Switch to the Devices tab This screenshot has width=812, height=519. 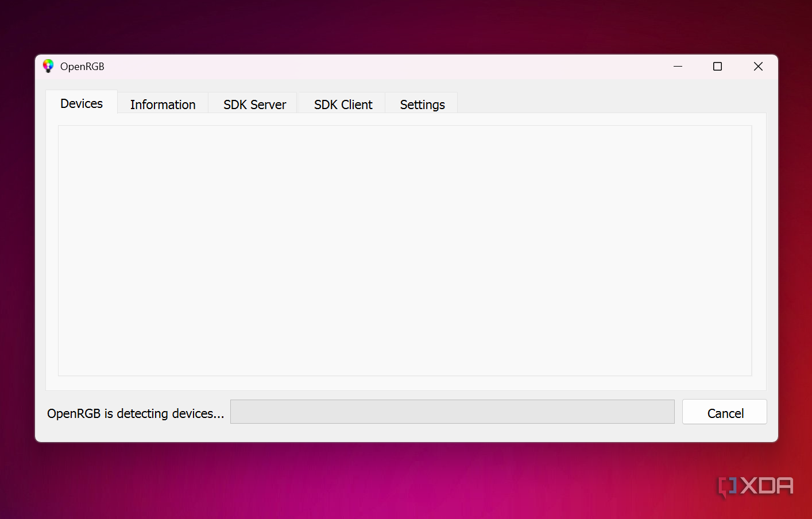tap(82, 103)
